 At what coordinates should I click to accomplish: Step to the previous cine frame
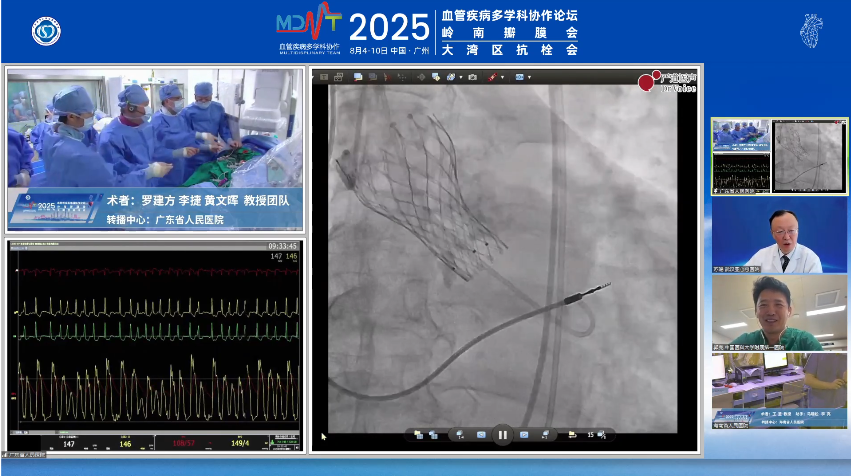480,435
